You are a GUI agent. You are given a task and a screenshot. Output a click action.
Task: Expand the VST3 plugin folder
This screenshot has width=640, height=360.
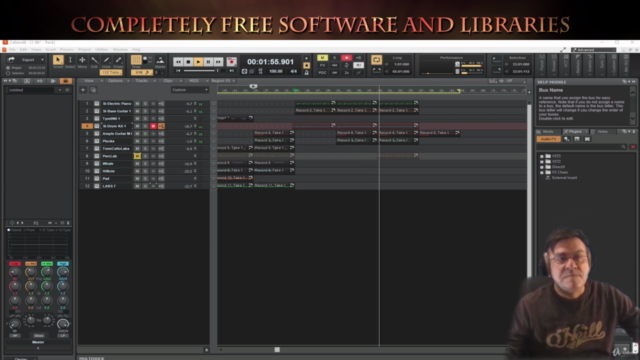542,156
